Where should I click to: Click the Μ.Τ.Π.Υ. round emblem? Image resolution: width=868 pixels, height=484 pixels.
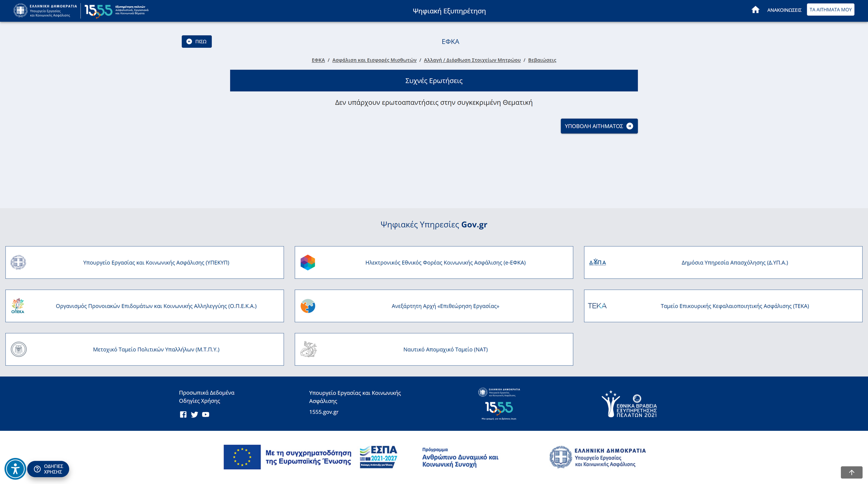coord(18,349)
